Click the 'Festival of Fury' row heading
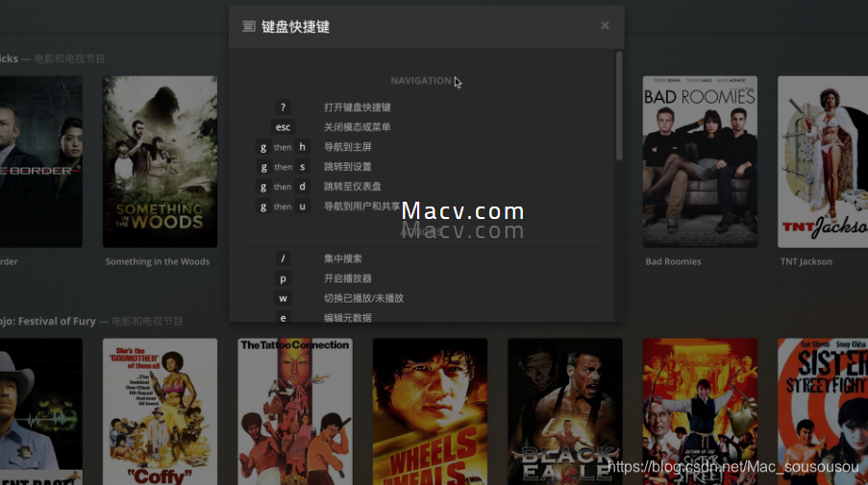The width and height of the screenshot is (868, 485). (x=48, y=322)
